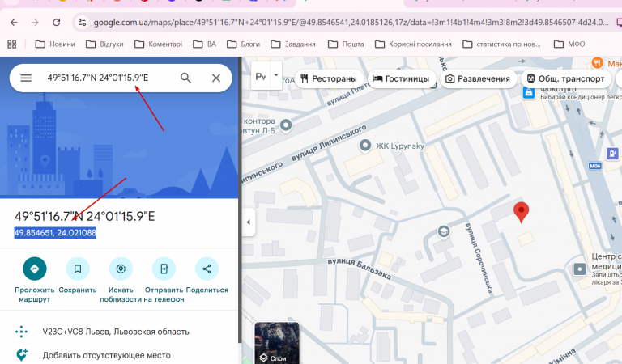The height and width of the screenshot is (364, 622).
Task: Open the Завдання bookmark folder
Action: [x=293, y=44]
